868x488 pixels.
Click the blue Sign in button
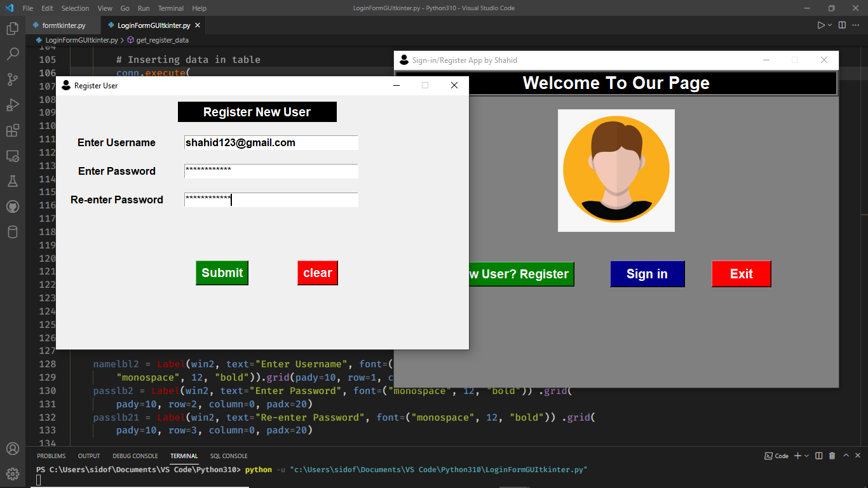pos(647,274)
